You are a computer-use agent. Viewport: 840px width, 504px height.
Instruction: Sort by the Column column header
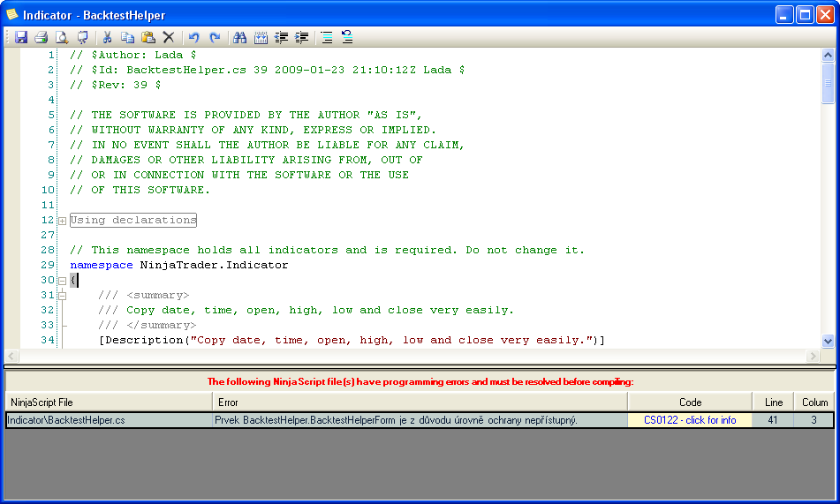pos(814,402)
